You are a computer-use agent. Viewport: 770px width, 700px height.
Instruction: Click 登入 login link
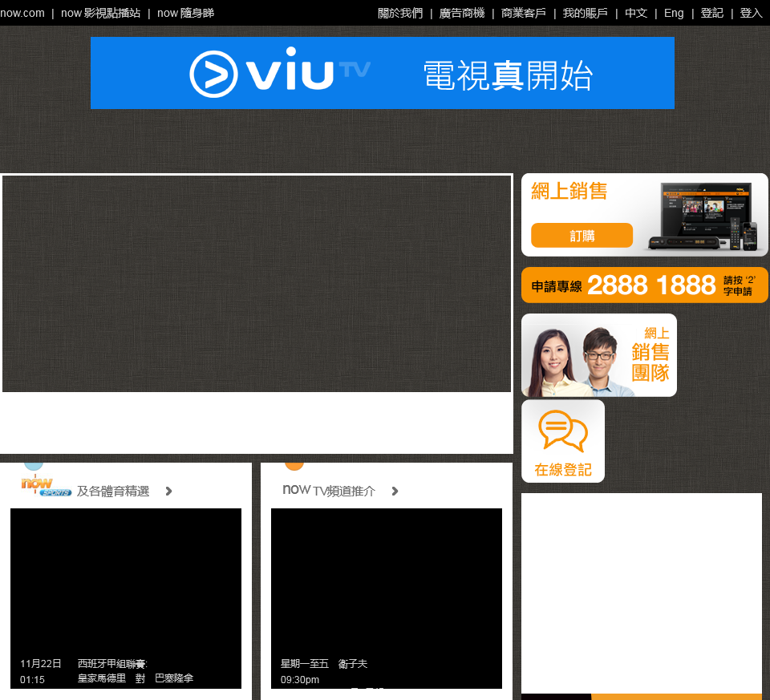click(752, 13)
